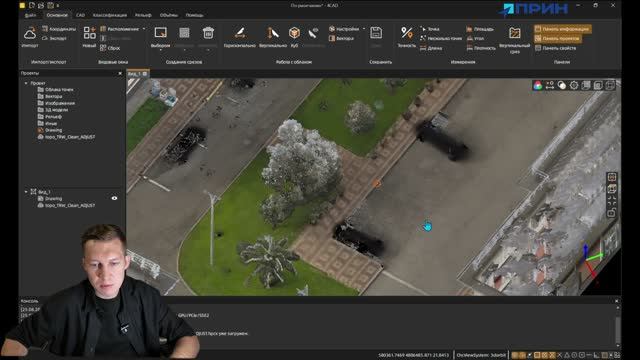640x360 pixels.
Task: Select the Вид_1 viewport tab
Action: point(138,74)
